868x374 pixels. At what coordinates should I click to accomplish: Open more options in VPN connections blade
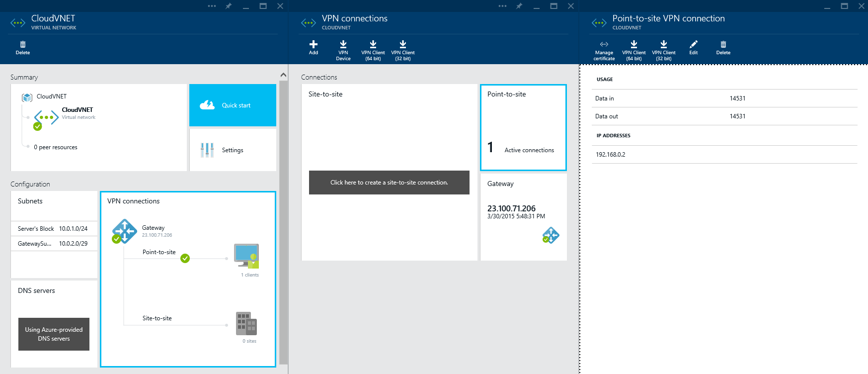point(503,6)
